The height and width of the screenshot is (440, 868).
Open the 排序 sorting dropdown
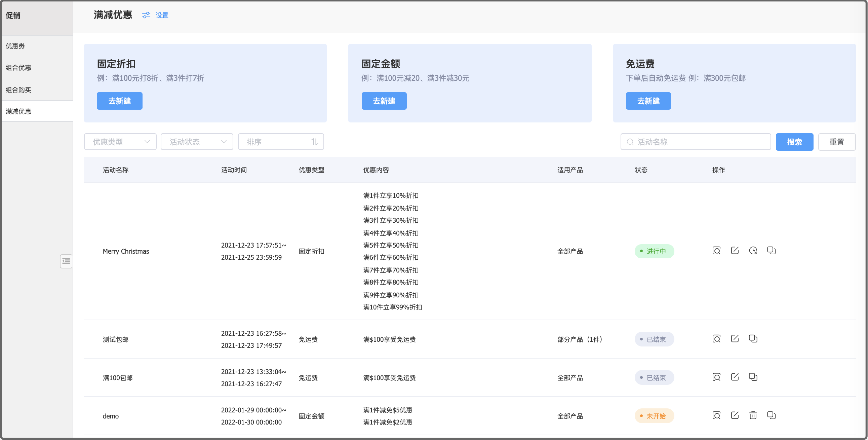[x=281, y=142]
